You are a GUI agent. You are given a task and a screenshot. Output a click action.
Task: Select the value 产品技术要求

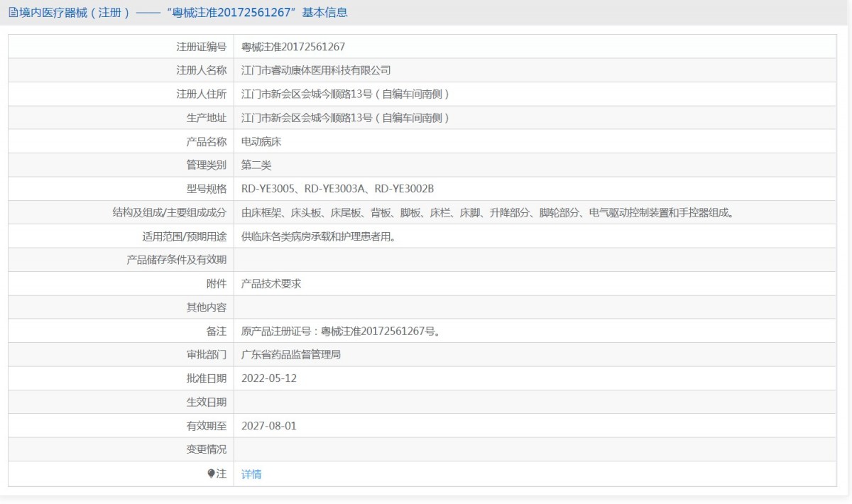coord(271,283)
